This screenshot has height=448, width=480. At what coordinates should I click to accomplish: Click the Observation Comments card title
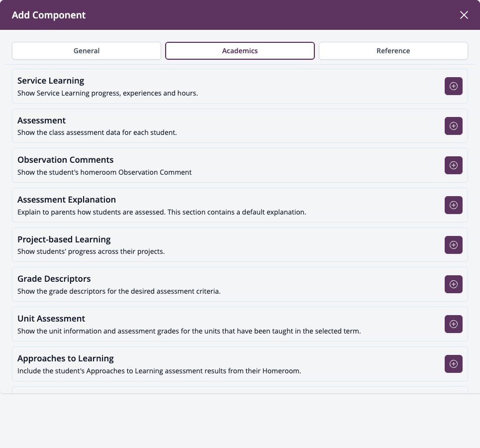point(66,160)
